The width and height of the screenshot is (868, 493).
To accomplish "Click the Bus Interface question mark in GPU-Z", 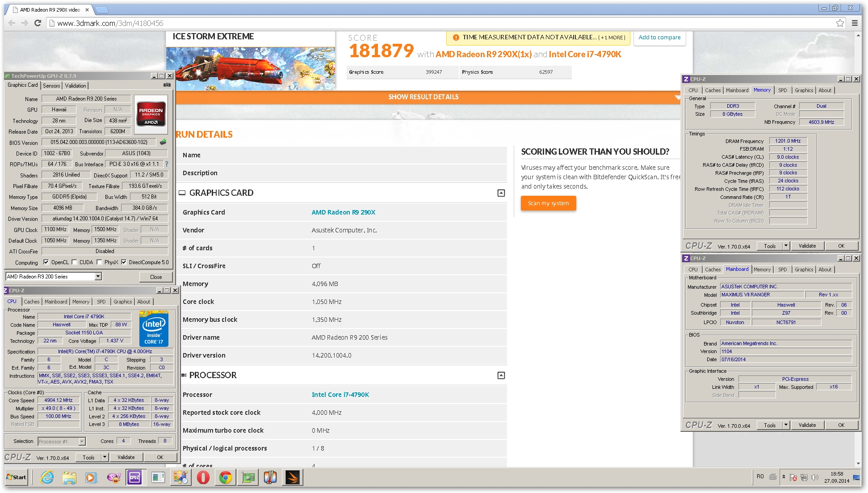I will point(167,164).
